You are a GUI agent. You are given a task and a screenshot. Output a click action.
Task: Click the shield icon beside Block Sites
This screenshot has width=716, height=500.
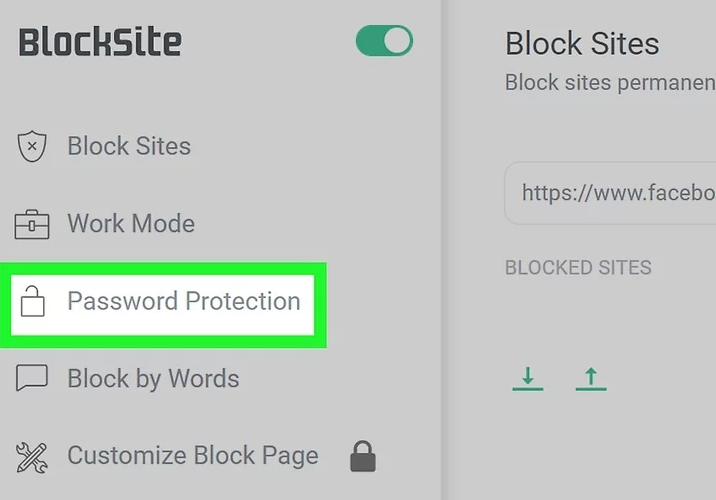coord(33,147)
